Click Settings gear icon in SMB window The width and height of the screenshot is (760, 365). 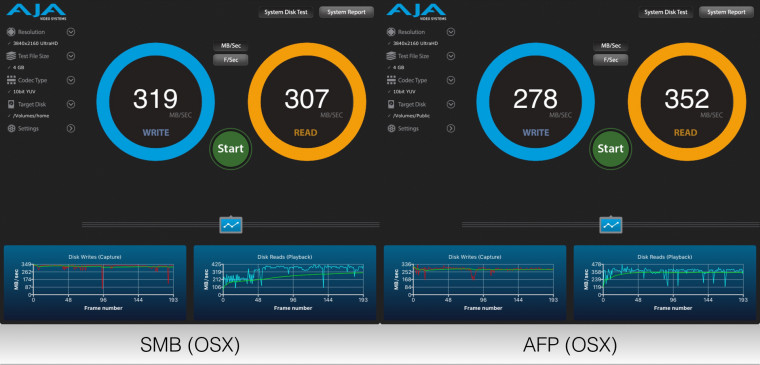point(11,128)
